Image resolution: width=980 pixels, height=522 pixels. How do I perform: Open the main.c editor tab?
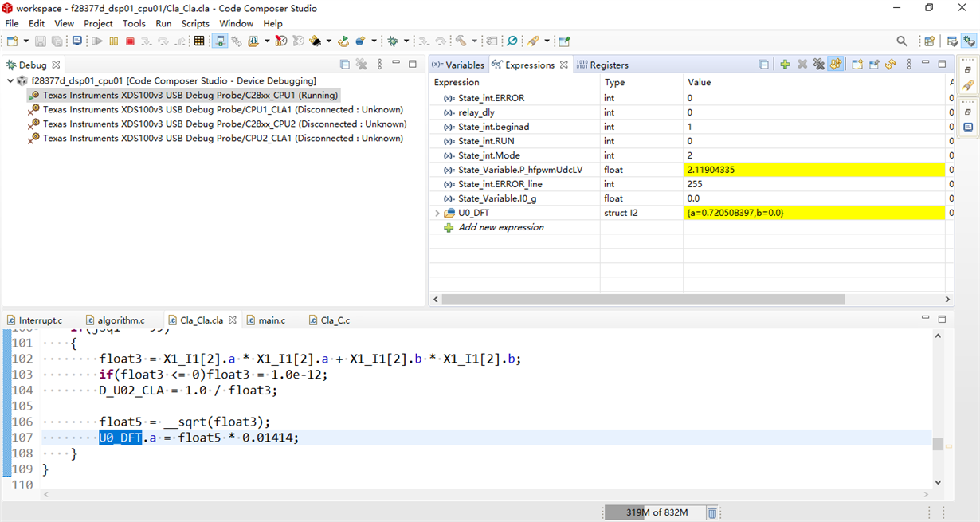271,320
